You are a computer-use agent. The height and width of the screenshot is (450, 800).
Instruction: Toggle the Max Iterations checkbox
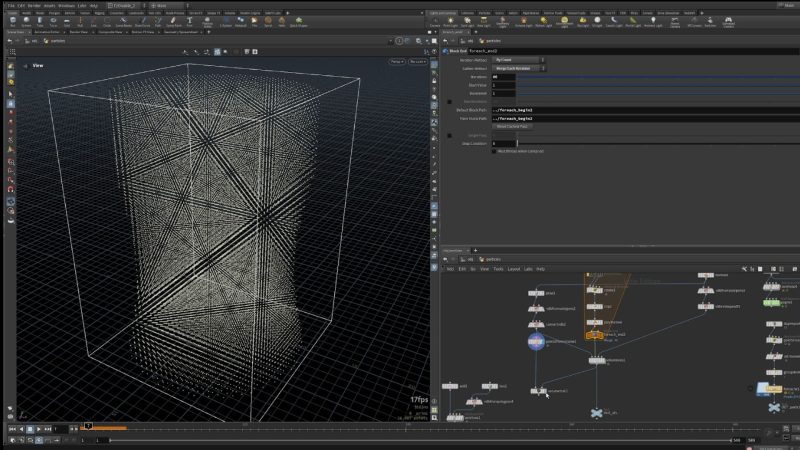451,102
